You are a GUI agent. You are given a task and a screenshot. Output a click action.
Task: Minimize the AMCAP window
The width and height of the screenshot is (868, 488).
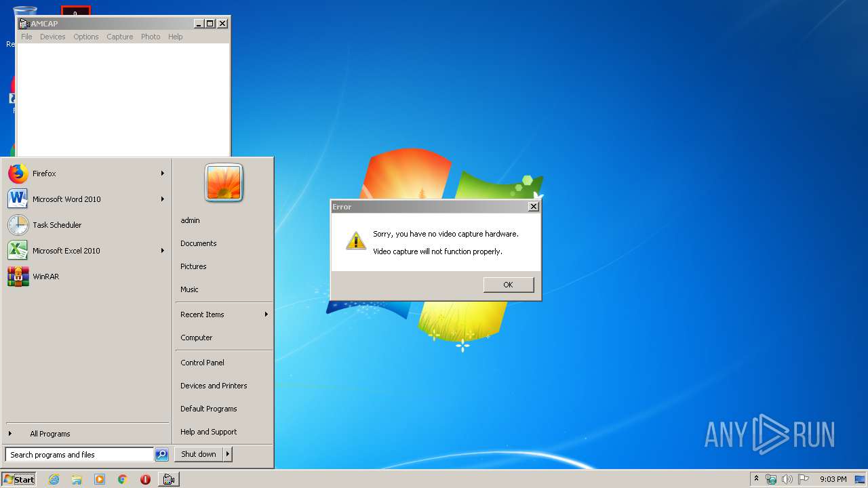tap(199, 24)
